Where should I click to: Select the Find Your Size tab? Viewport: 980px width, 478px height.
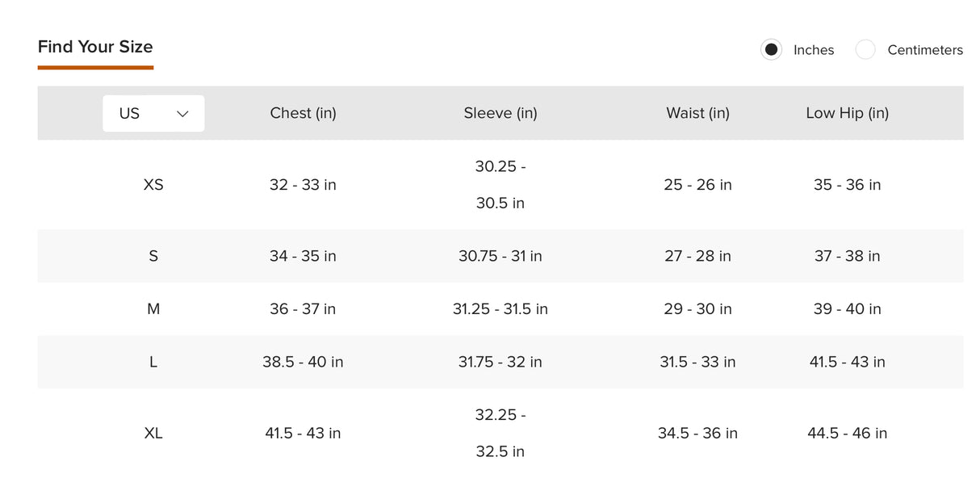95,47
